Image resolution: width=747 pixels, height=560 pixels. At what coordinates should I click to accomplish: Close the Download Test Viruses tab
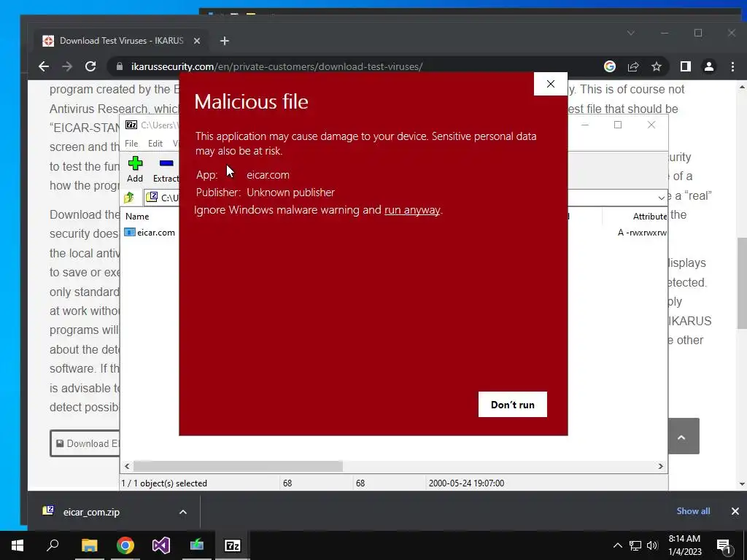197,41
